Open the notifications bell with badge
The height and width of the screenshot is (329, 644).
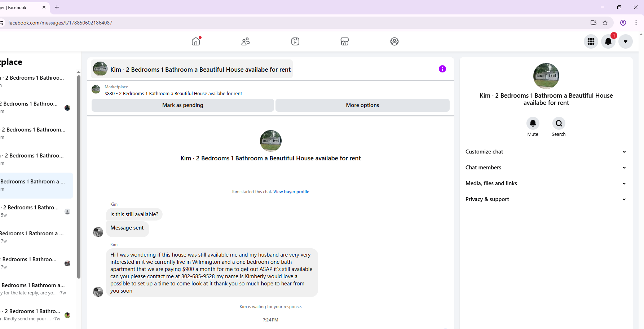coord(608,41)
